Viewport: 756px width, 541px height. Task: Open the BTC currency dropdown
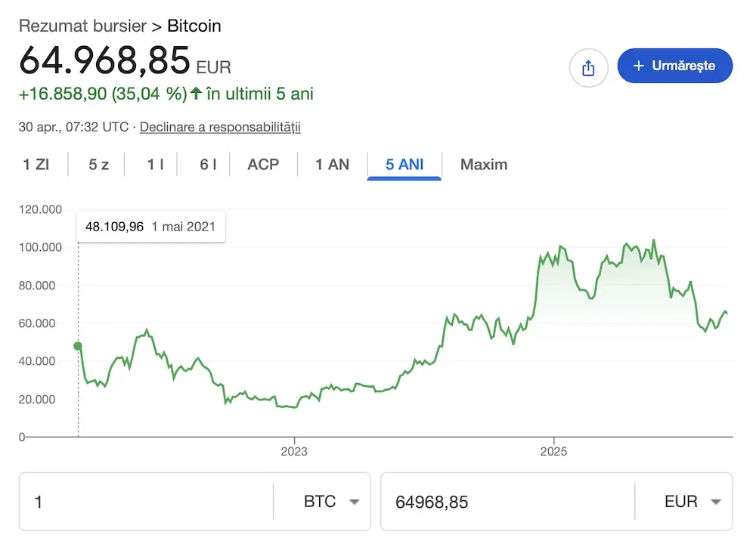332,502
